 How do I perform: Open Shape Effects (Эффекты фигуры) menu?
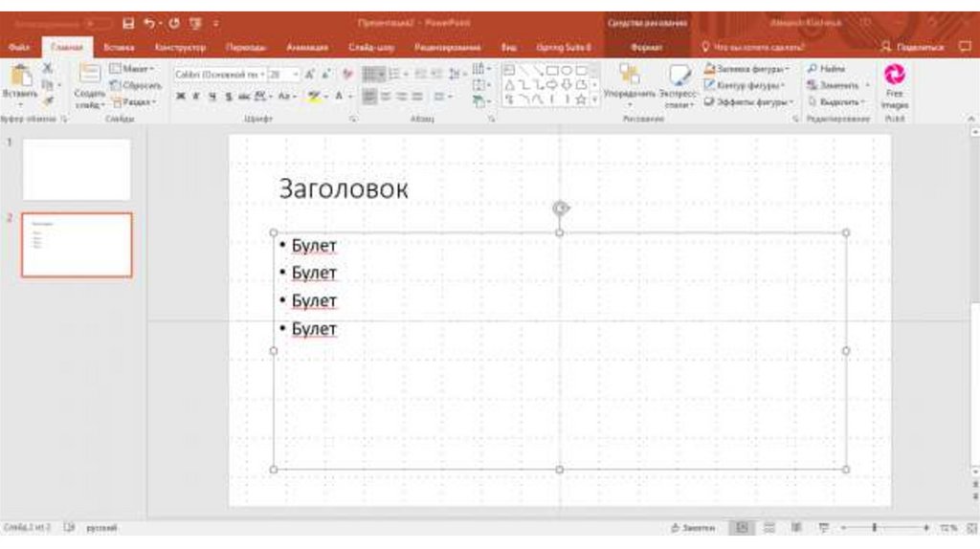749,101
